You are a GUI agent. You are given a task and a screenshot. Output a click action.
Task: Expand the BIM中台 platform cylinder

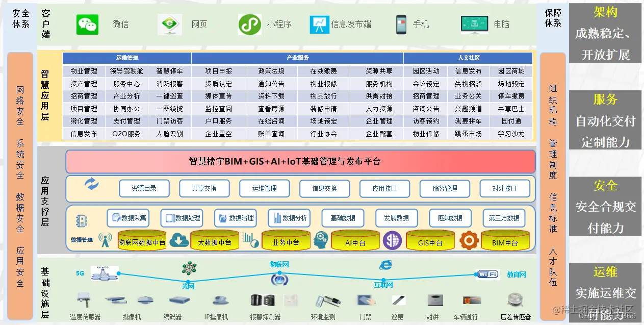click(x=505, y=240)
